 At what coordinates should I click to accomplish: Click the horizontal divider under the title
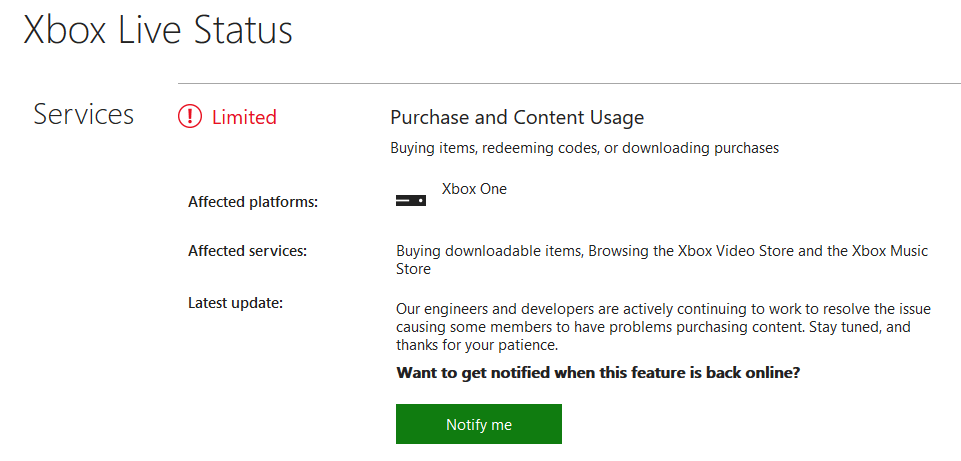[569, 83]
